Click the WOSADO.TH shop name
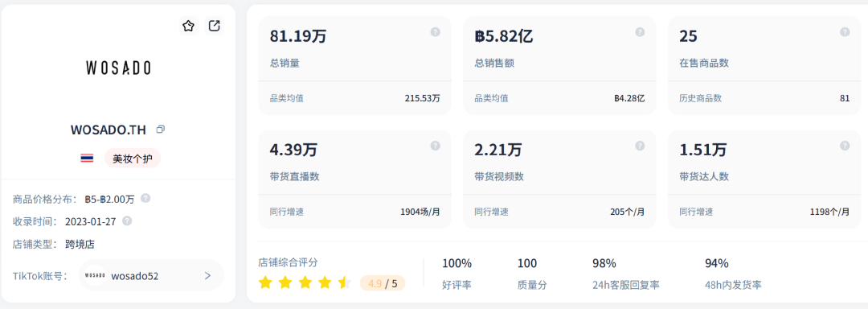868x309 pixels. 108,130
